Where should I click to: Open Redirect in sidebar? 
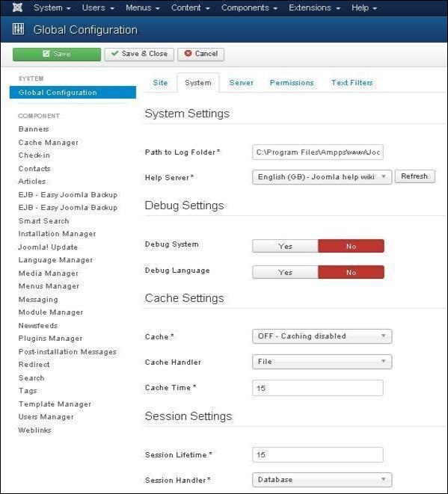point(34,365)
